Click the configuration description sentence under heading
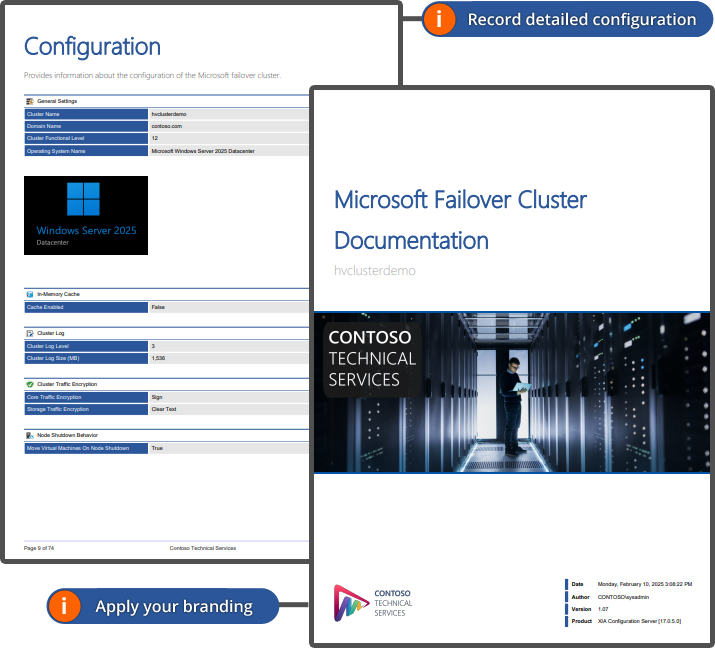 point(152,75)
